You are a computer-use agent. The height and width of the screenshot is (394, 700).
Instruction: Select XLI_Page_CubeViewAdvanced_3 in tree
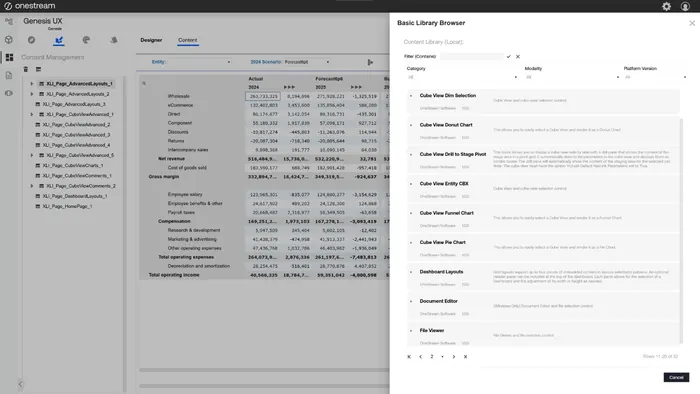tap(76, 135)
